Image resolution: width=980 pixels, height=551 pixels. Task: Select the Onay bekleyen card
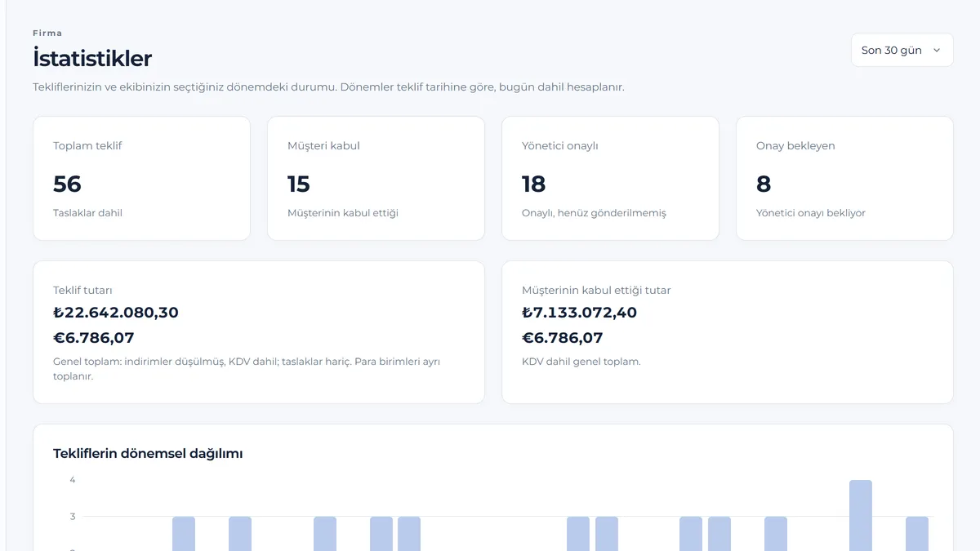pos(844,179)
